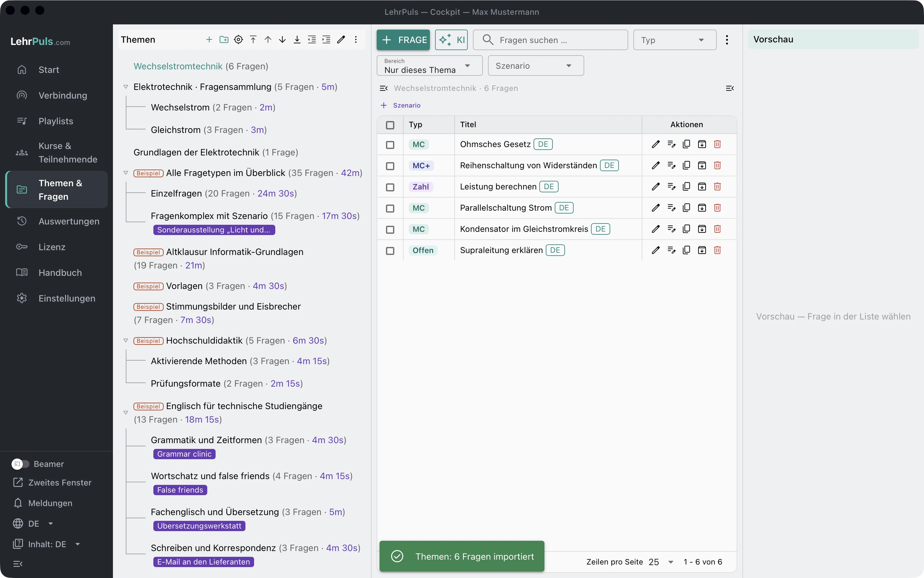924x578 pixels.
Task: Open the Typ filter dropdown
Action: 675,40
